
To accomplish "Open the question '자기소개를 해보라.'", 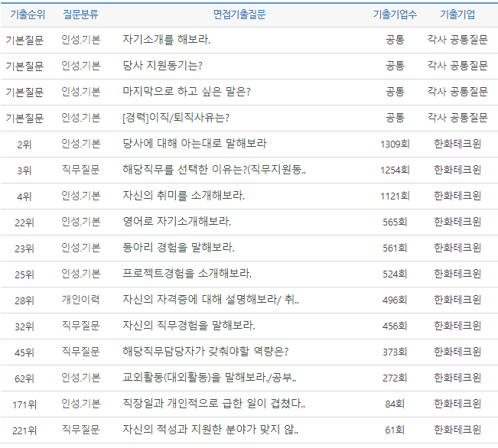I will click(x=167, y=40).
